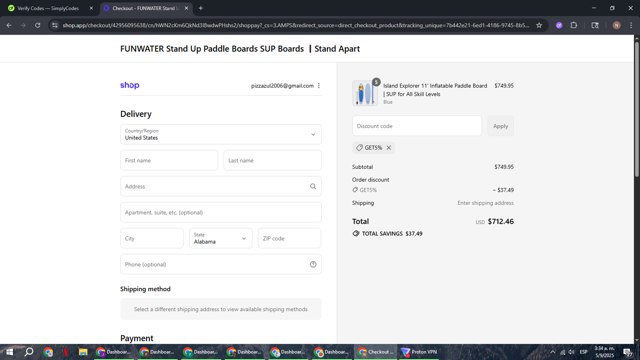640x360 pixels.
Task: Focus the Last name field
Action: pyautogui.click(x=272, y=160)
